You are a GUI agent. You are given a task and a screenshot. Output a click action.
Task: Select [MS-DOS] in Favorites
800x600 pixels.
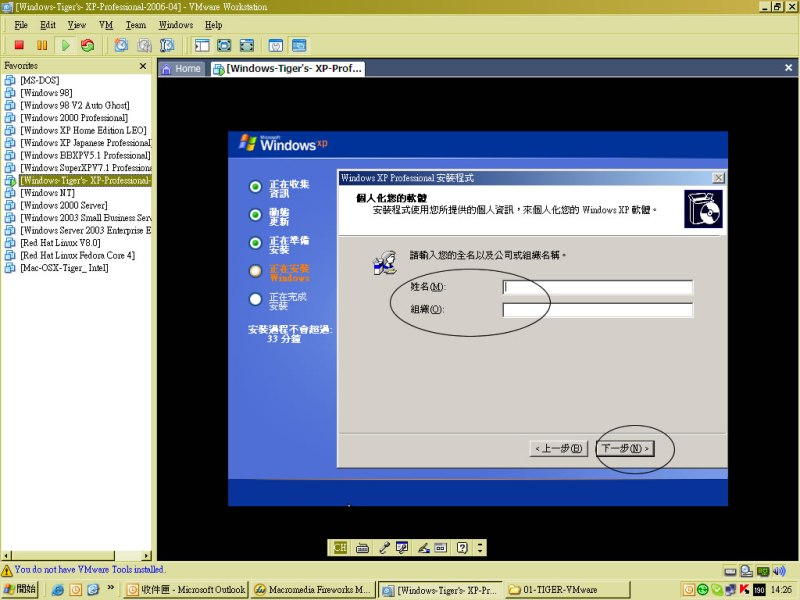40,80
